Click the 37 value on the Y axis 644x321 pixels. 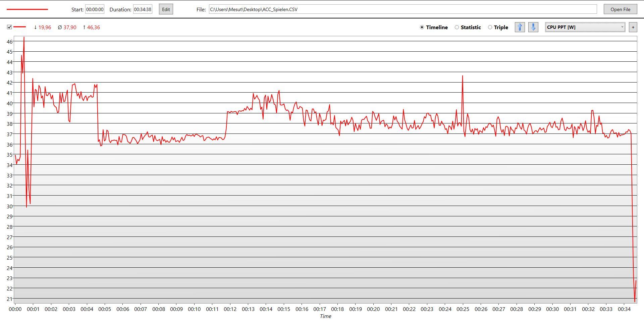pyautogui.click(x=9, y=134)
